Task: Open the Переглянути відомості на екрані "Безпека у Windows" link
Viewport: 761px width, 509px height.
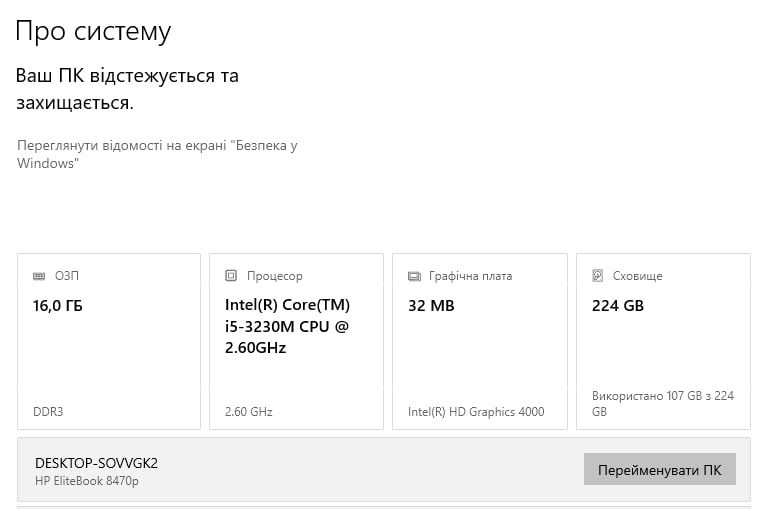Action: coord(157,154)
